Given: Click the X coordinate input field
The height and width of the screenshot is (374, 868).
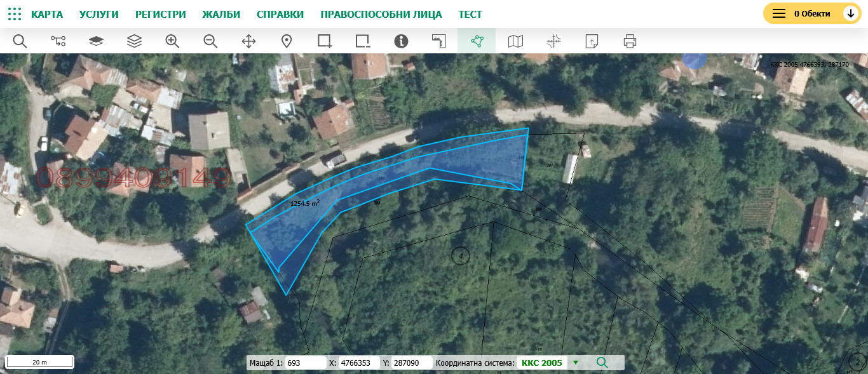Looking at the screenshot, I should [x=359, y=363].
